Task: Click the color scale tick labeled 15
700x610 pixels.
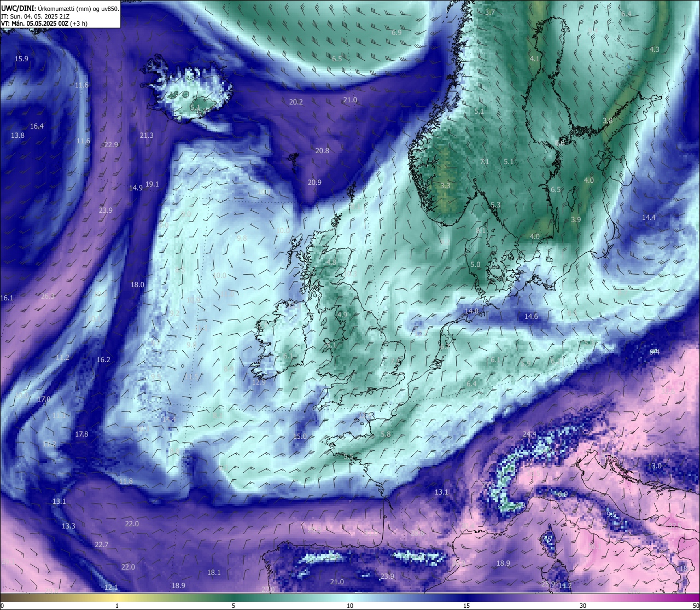Action: [466, 605]
